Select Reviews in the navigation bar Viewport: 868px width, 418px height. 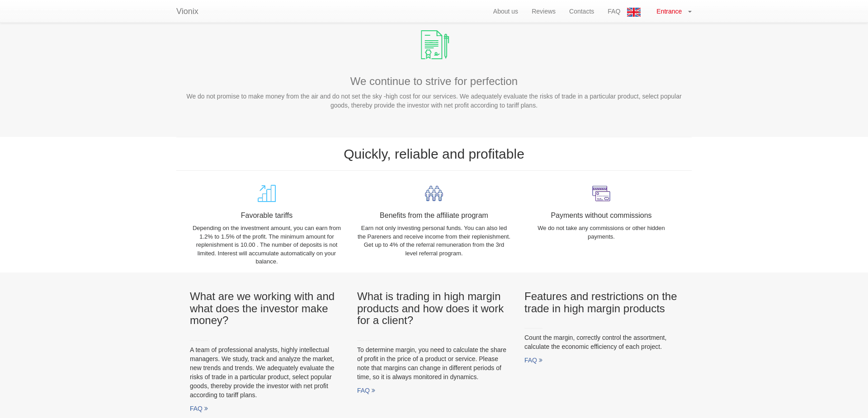tap(543, 11)
